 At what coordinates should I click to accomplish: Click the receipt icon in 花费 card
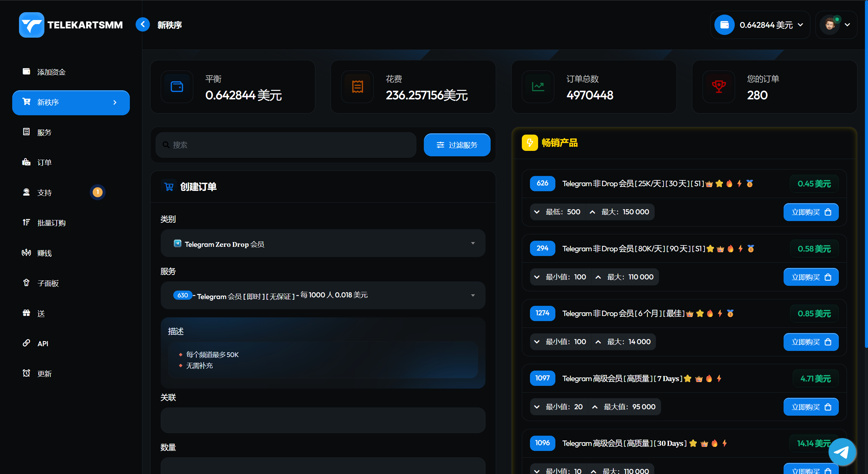tap(357, 87)
